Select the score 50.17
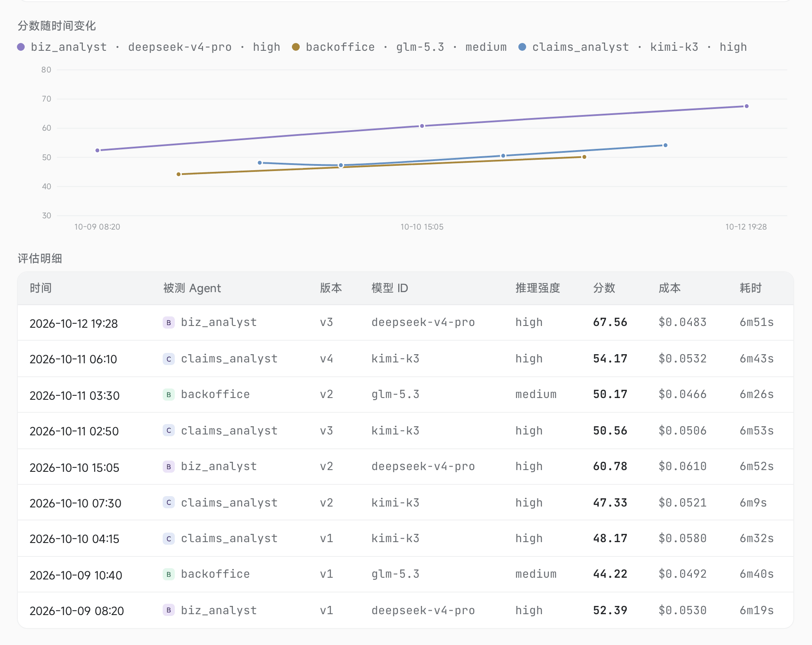The height and width of the screenshot is (645, 812). (610, 394)
